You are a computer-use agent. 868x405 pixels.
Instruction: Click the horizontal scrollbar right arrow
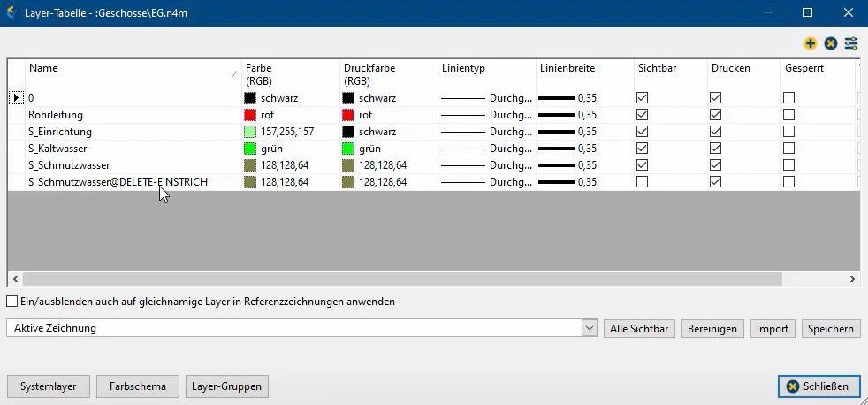click(x=853, y=279)
